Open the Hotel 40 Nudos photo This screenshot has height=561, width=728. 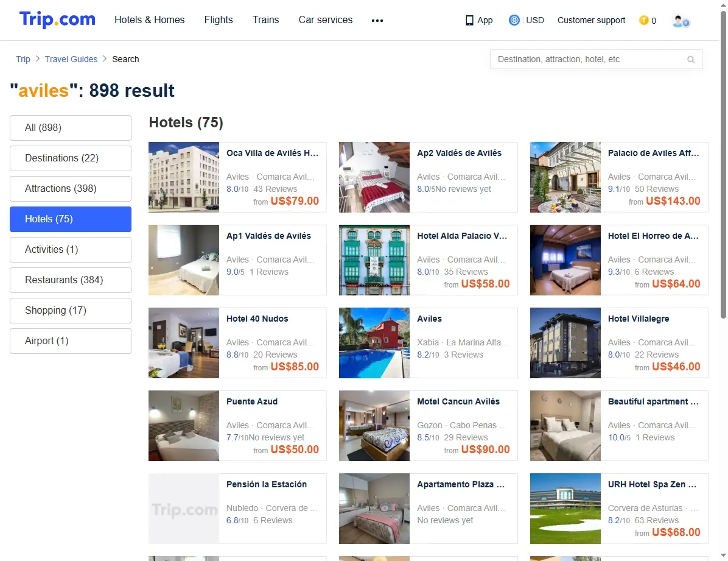pyautogui.click(x=184, y=342)
